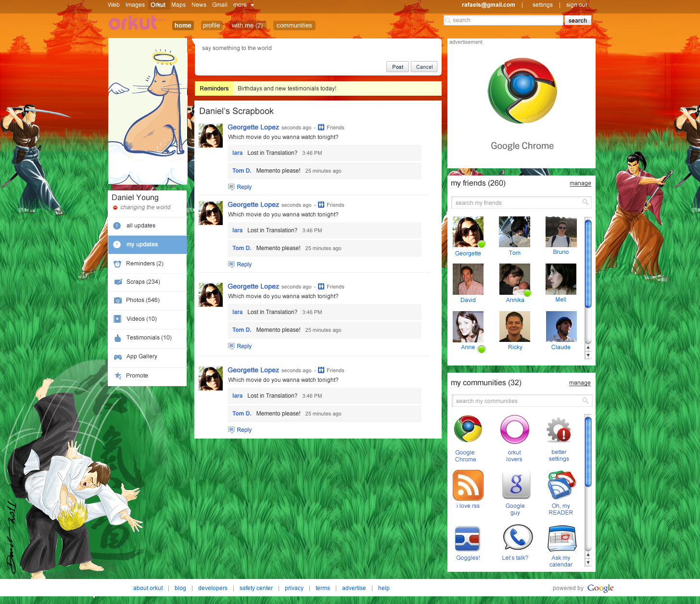Open Images from the top bar
The height and width of the screenshot is (604, 700).
pos(135,5)
